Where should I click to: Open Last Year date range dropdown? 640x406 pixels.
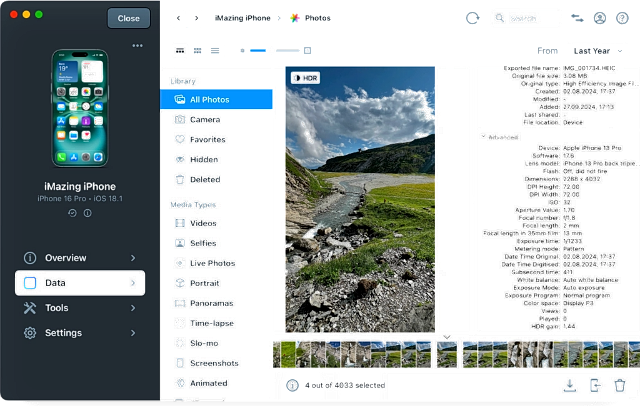click(x=598, y=51)
